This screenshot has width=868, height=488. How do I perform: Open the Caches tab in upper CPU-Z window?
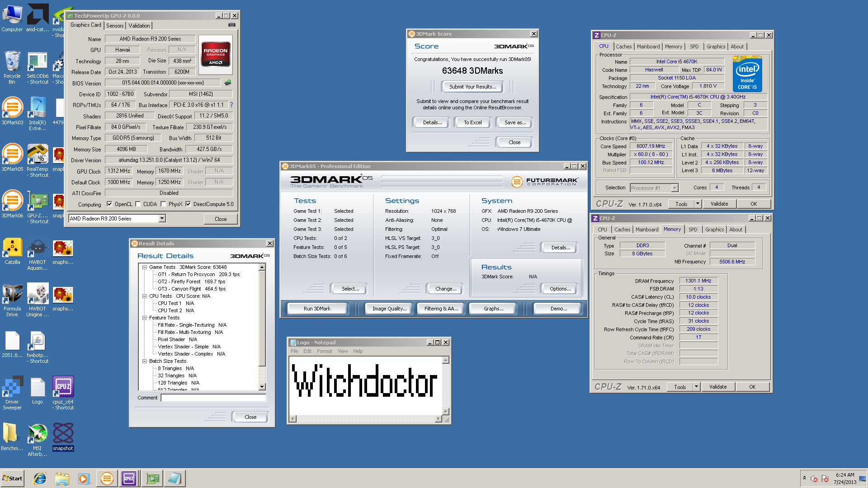(x=623, y=47)
